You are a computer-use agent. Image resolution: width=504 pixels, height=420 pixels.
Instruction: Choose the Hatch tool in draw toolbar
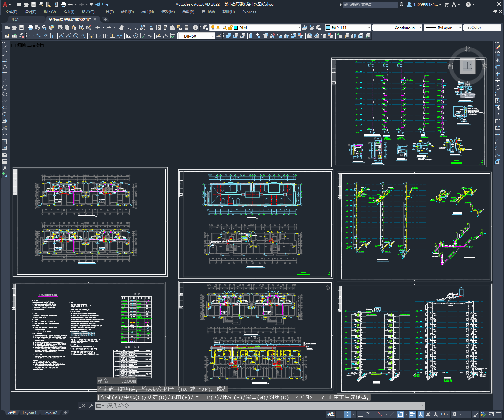pos(5,141)
